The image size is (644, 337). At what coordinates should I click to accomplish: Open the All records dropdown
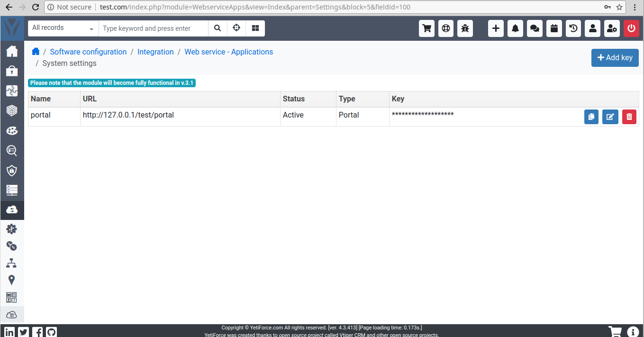click(x=63, y=28)
